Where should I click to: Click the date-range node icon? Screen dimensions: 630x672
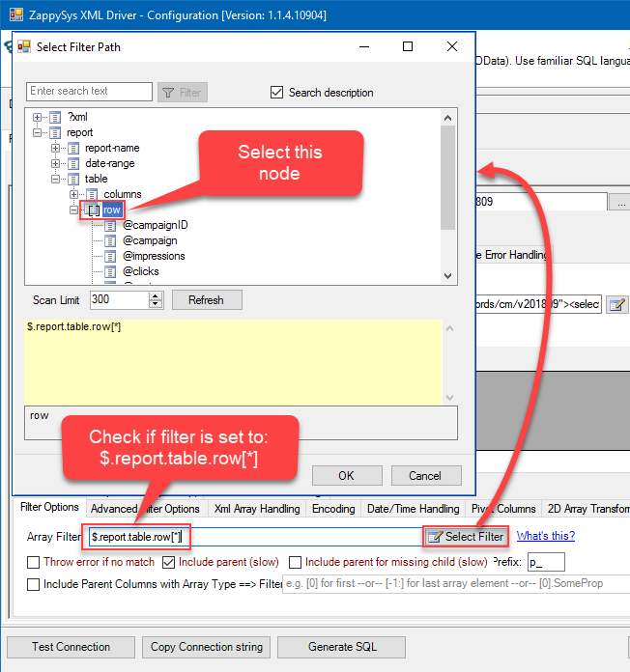(x=72, y=163)
